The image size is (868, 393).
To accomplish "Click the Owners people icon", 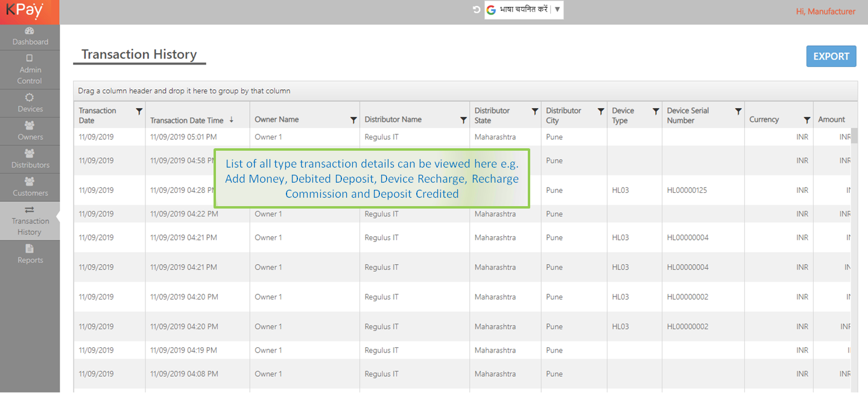I will (x=30, y=125).
